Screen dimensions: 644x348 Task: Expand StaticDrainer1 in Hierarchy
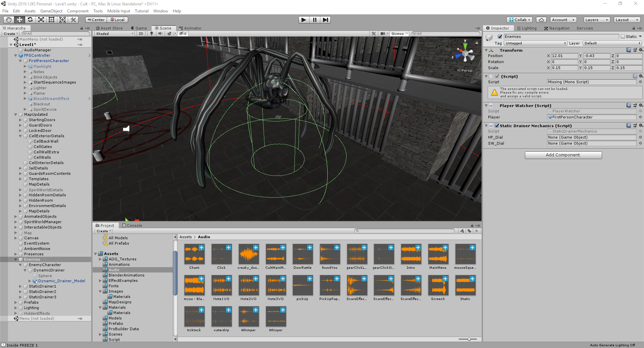[20, 286]
